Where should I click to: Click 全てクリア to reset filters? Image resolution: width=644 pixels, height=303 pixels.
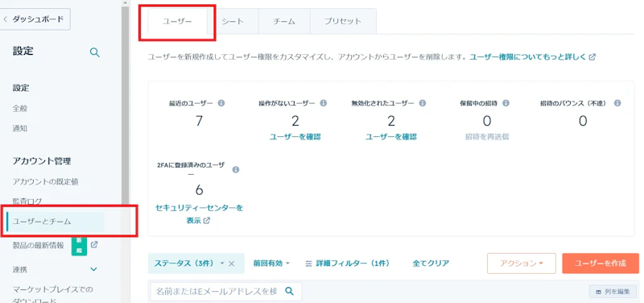point(431,264)
